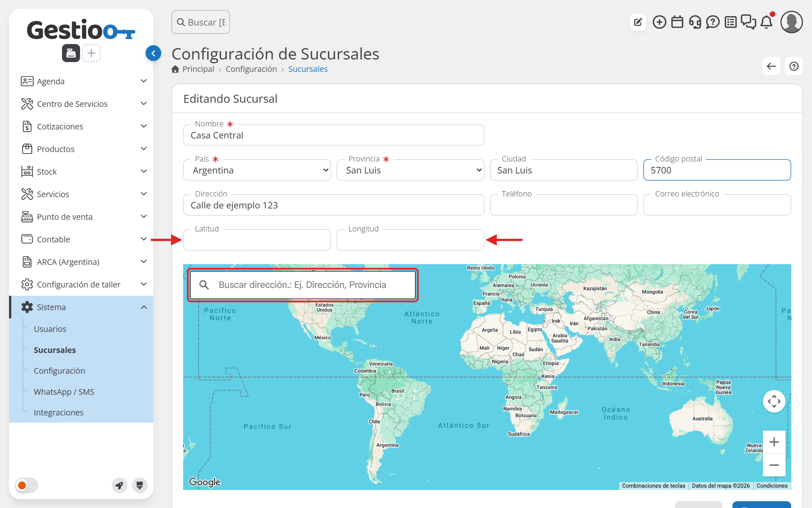This screenshot has height=508, width=812.
Task: Click the cash register icon below logo
Action: coord(71,53)
